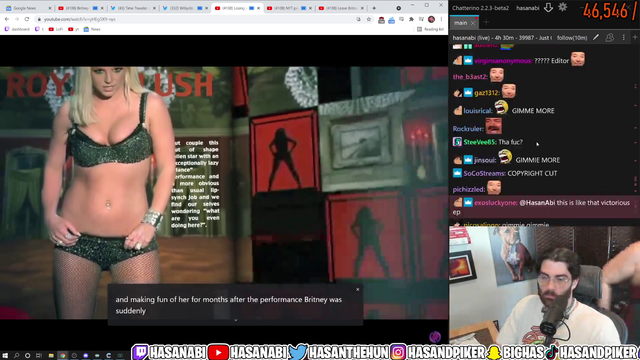This screenshot has height=360, width=640.
Task: Open the split three-dot menu in Chatterino
Action: tap(623, 38)
